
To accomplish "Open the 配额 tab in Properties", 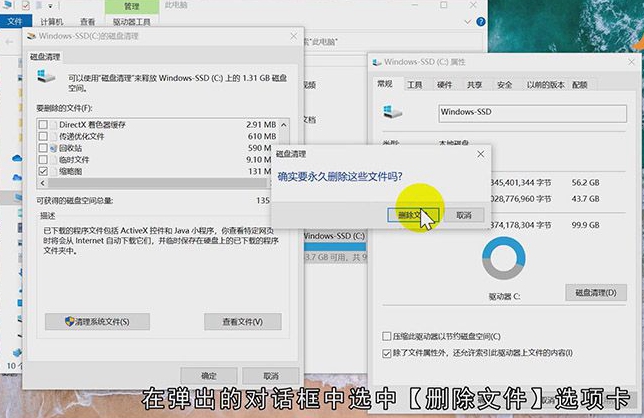I will pos(580,85).
